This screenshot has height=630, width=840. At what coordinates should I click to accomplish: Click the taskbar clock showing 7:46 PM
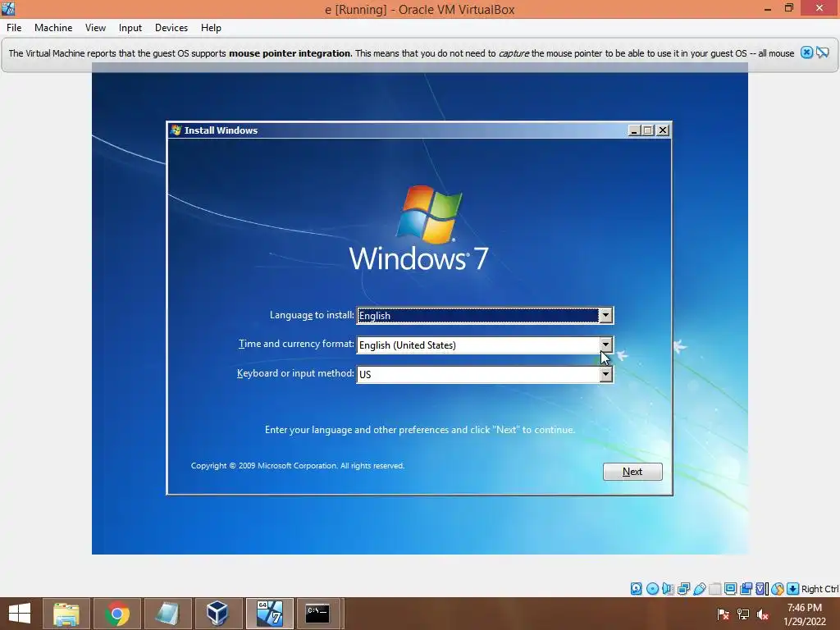point(804,614)
